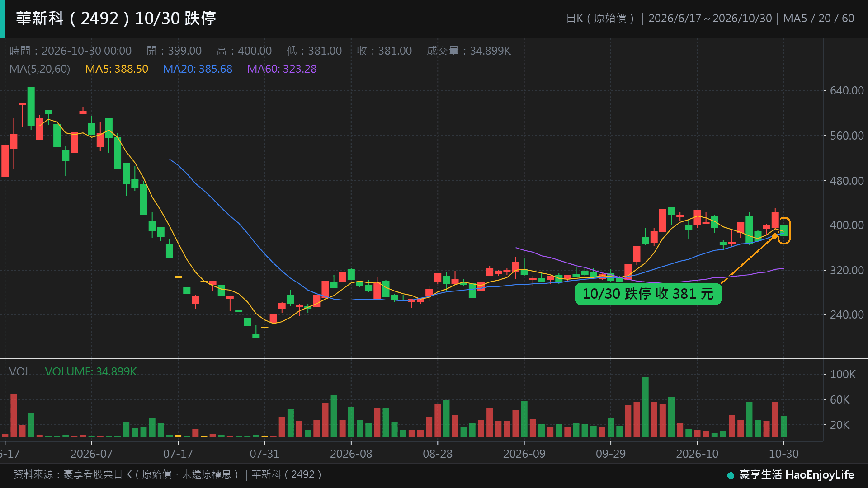Click the green '10/30 跌停 收 381 元' annotation label
This screenshot has width=868, height=488.
tap(648, 294)
